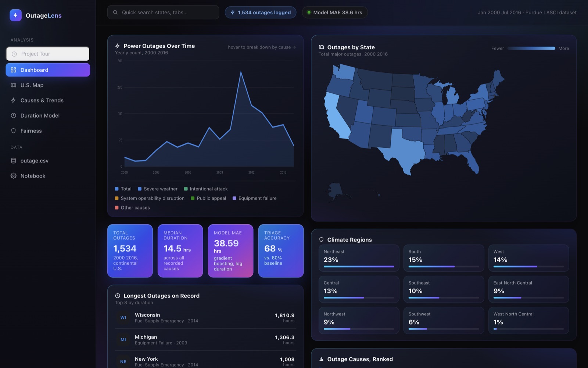Toggle the Total legend series

pos(123,189)
